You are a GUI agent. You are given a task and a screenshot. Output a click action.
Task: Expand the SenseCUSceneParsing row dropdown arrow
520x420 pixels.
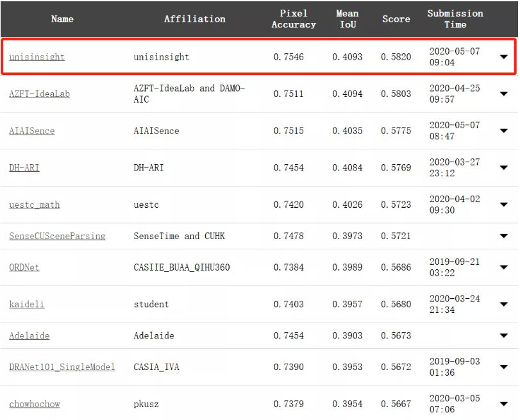point(504,236)
